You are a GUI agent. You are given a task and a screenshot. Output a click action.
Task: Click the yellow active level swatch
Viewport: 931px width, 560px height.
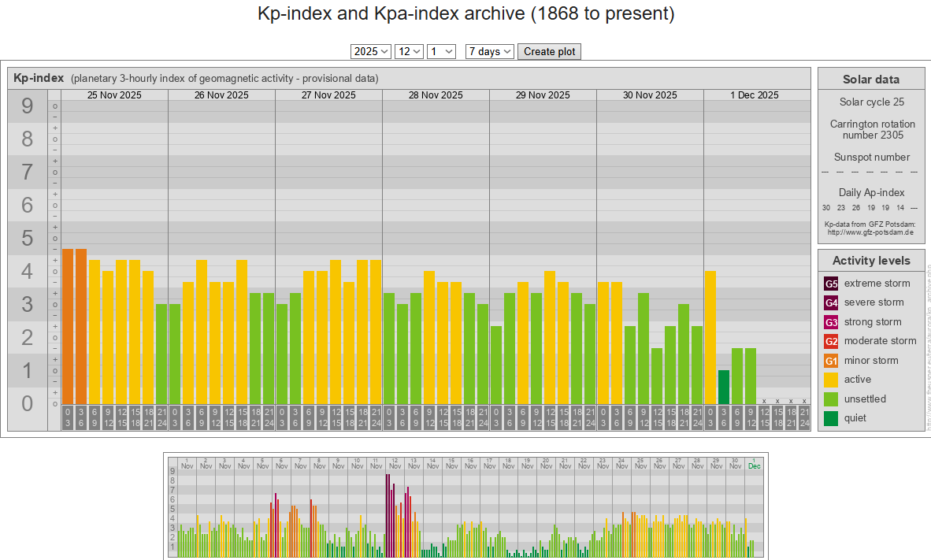pyautogui.click(x=831, y=380)
